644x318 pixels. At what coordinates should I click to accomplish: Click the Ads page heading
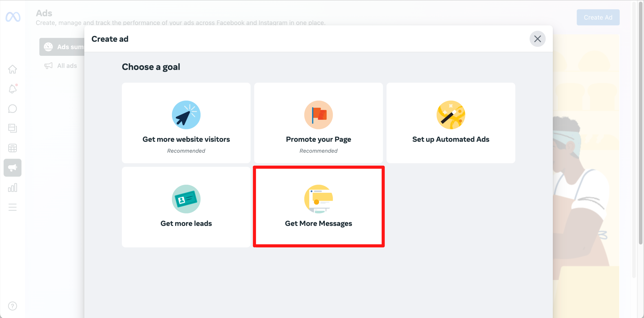tap(44, 13)
